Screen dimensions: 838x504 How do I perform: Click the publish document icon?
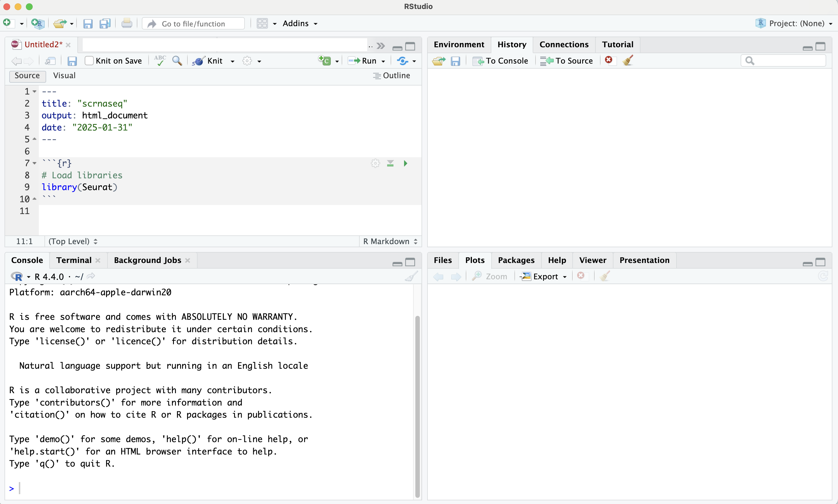[x=403, y=61]
